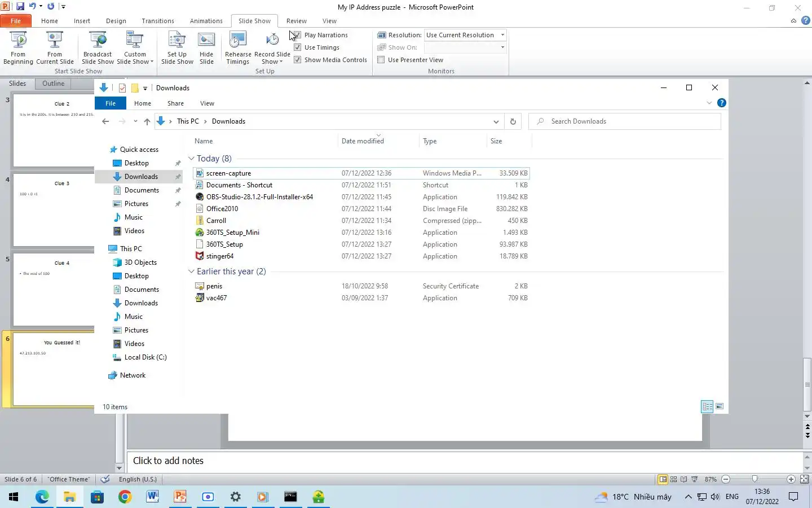Expand the Explorer ribbon chevron

709,103
